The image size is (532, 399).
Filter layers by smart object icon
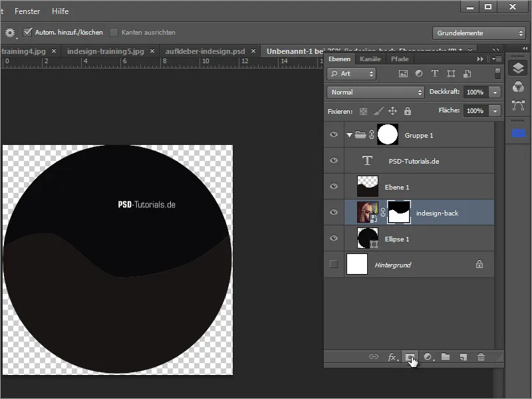point(467,74)
